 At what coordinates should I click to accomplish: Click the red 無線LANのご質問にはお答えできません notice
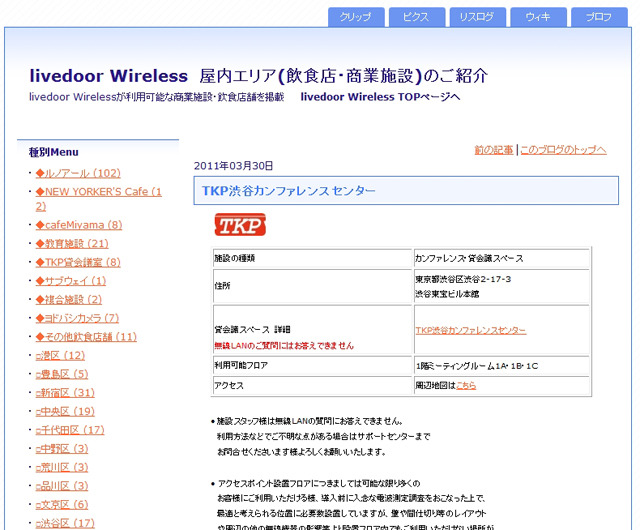click(x=284, y=346)
